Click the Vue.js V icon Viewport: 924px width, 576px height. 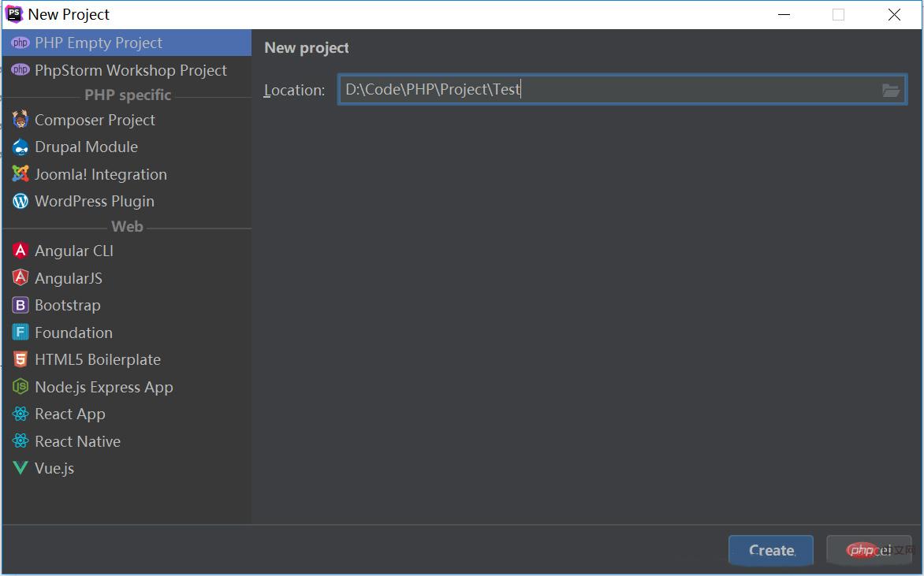(20, 468)
